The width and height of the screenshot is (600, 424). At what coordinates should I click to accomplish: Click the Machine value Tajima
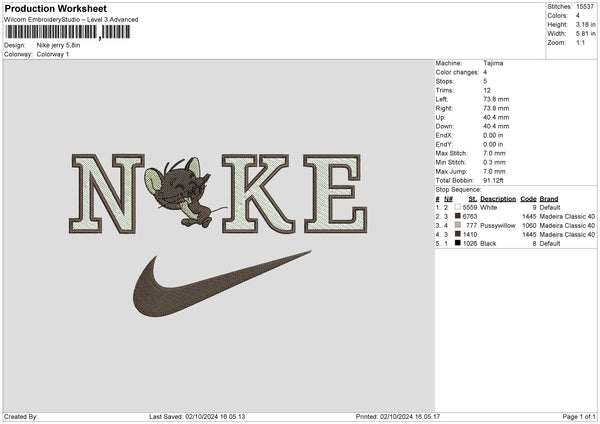(x=493, y=63)
